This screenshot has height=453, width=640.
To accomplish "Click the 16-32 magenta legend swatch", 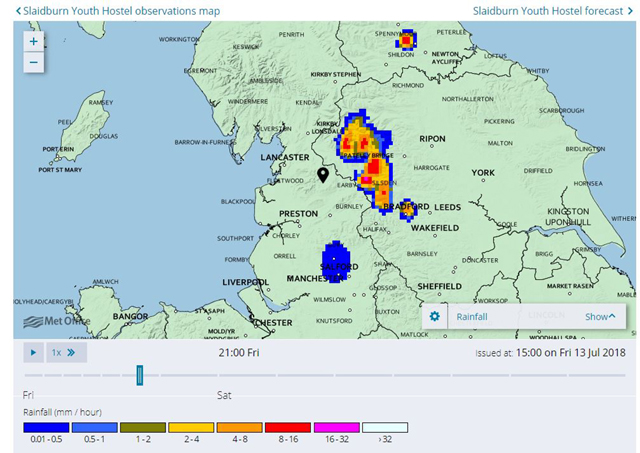I will tap(336, 428).
